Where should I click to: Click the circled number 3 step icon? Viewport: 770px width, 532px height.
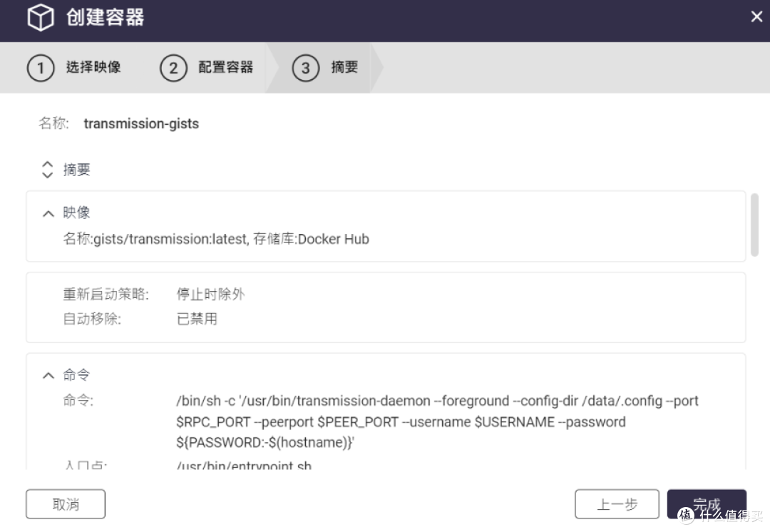click(x=305, y=68)
